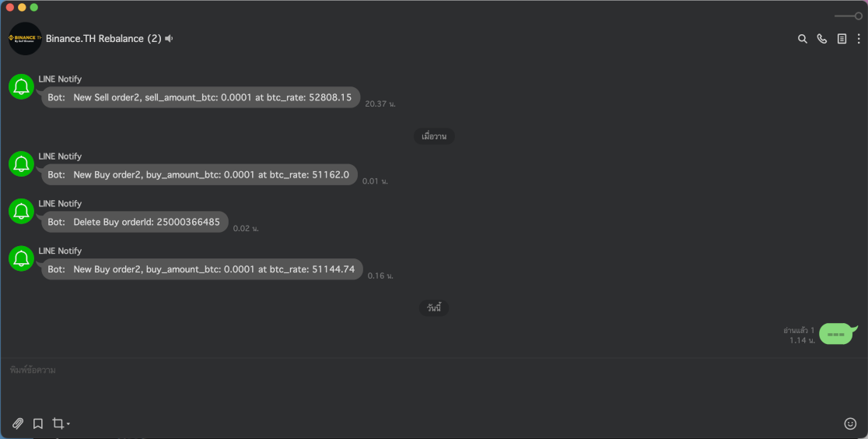Open chat search with magnifier icon
868x439 pixels.
pos(802,39)
